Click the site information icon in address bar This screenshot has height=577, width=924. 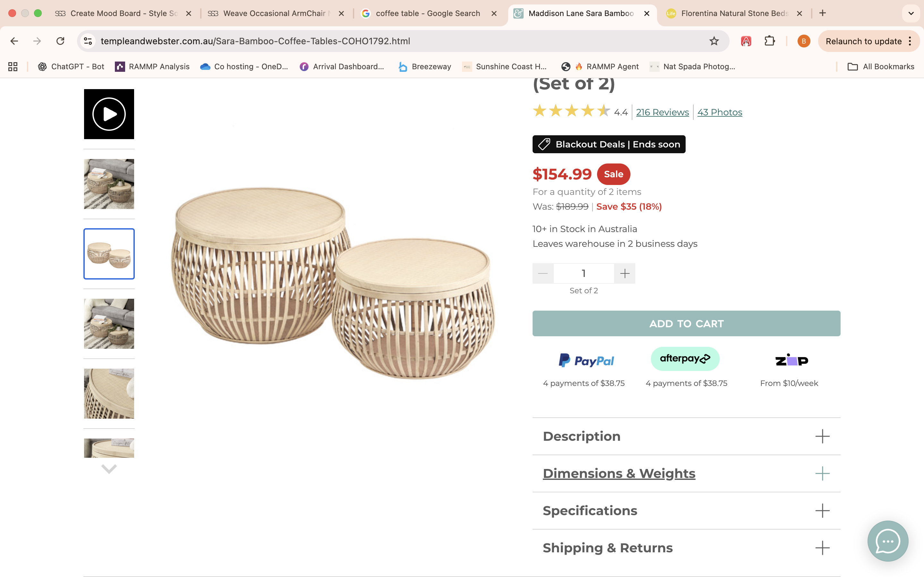tap(88, 41)
